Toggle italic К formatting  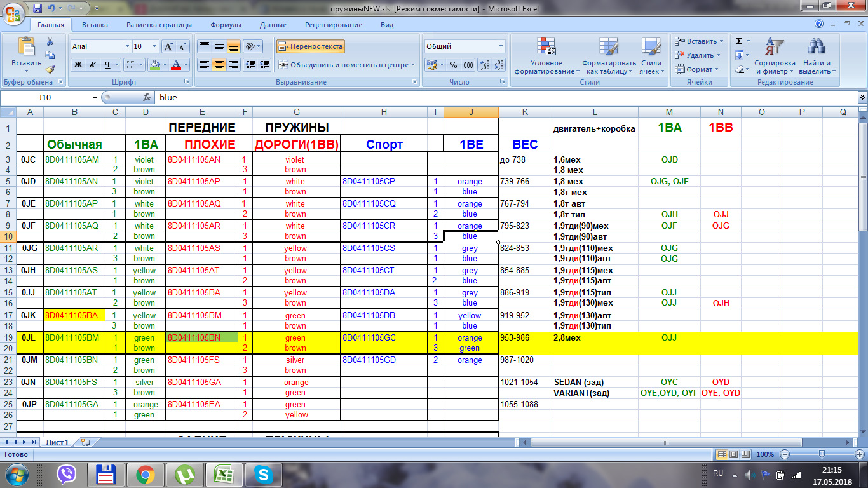tap(92, 65)
